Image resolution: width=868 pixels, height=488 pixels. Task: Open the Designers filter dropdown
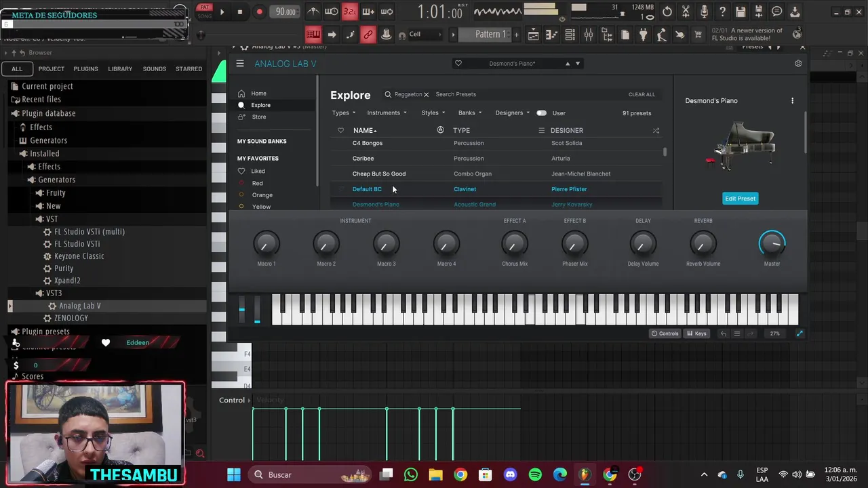(x=512, y=113)
